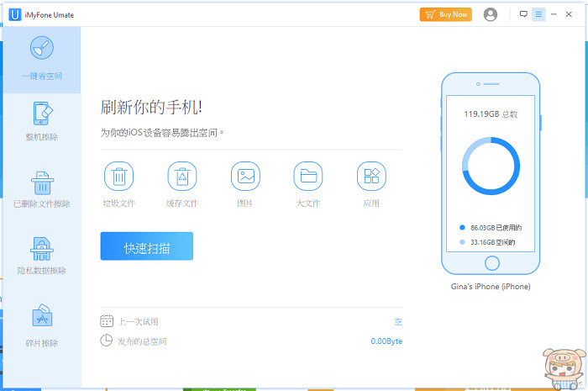The width and height of the screenshot is (588, 391).
Task: Open the user account profile icon
Action: 490,14
